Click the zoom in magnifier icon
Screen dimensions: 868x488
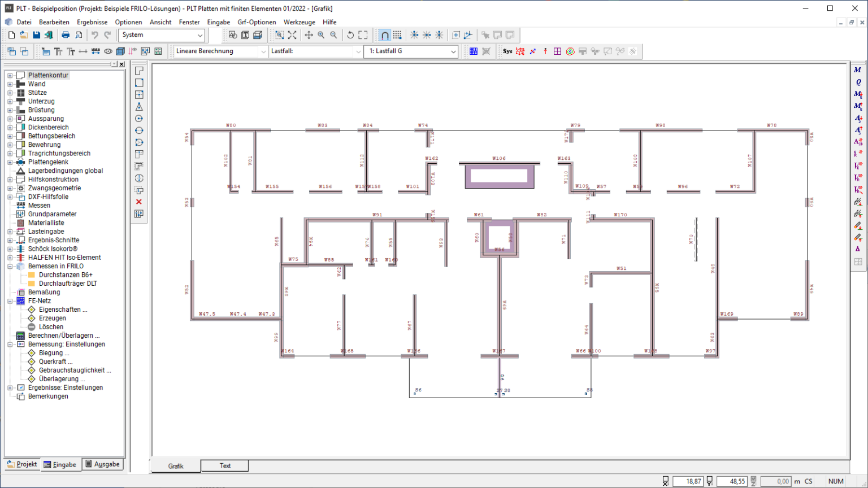coord(321,35)
